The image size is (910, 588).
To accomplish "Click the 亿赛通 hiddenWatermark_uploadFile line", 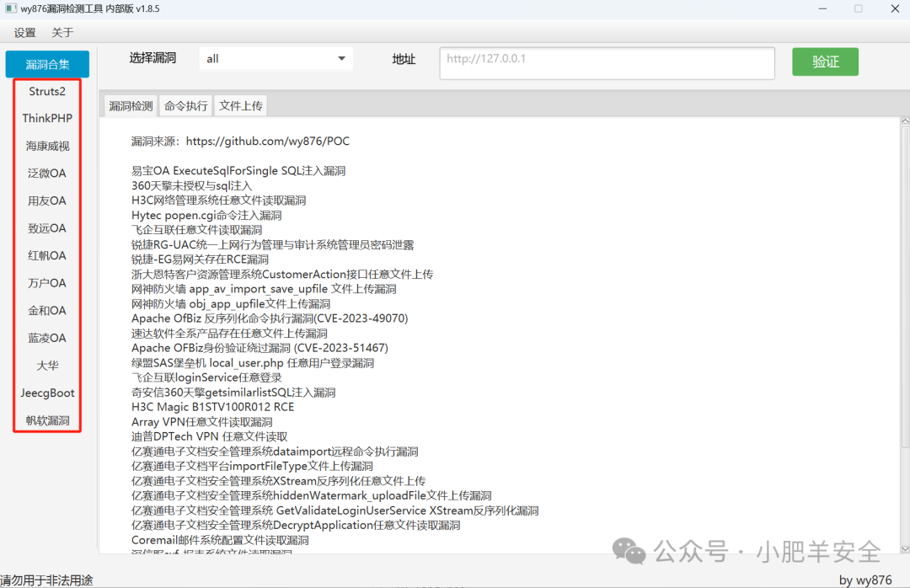I will click(312, 495).
